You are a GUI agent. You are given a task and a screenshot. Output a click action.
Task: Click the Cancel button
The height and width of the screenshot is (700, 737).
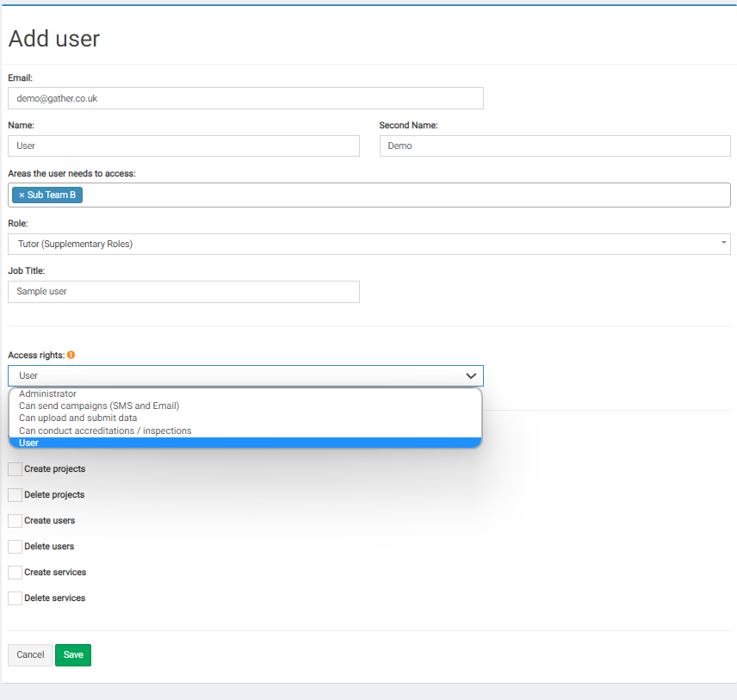point(30,655)
